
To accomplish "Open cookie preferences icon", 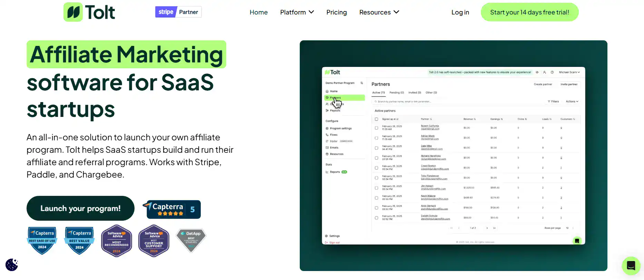I will 12,265.
